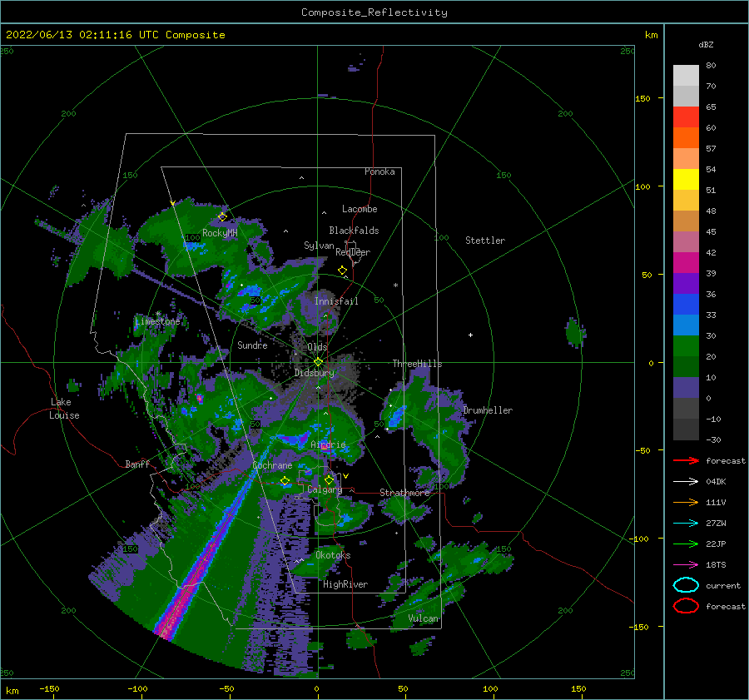Screen dimensions: 749x700
Task: Click the slate purple swatch between 10 and 0 dBZ
Action: (x=686, y=388)
